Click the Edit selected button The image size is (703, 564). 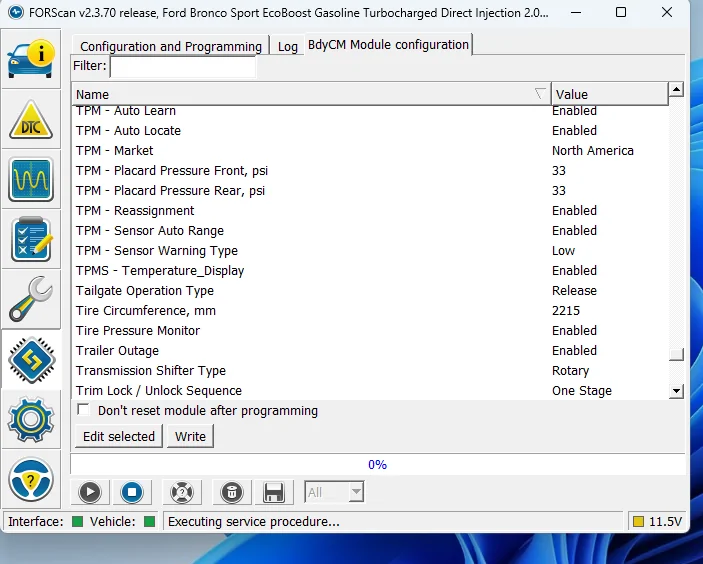(119, 436)
